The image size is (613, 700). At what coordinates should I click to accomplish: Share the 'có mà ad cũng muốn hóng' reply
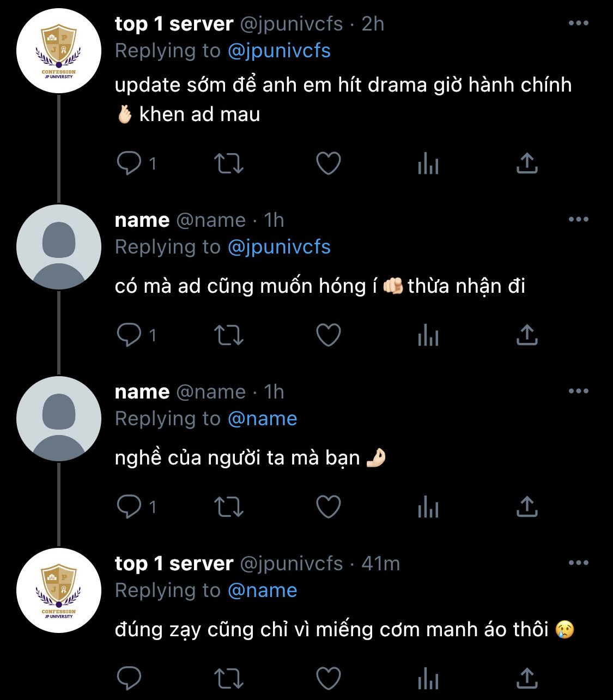pos(527,335)
